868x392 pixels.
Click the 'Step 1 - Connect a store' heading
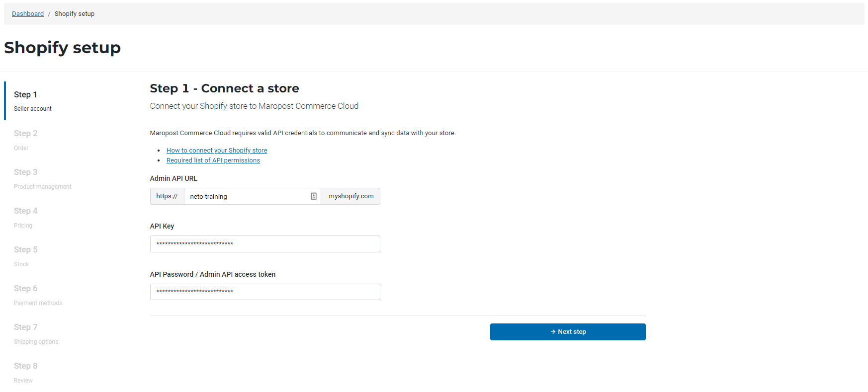point(224,88)
